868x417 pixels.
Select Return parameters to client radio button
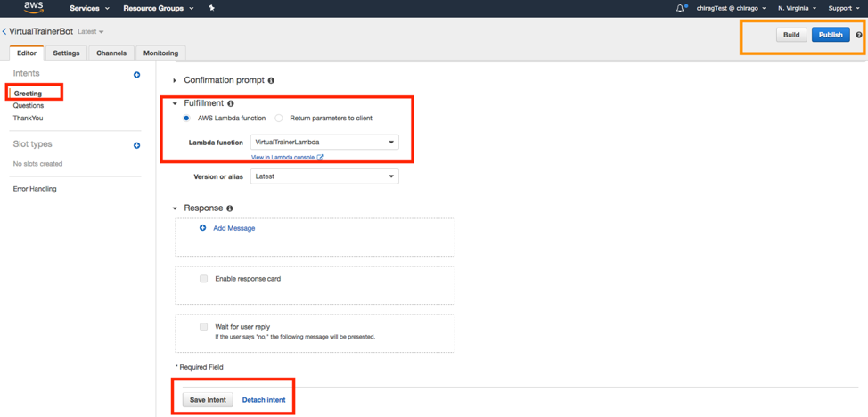click(x=278, y=118)
